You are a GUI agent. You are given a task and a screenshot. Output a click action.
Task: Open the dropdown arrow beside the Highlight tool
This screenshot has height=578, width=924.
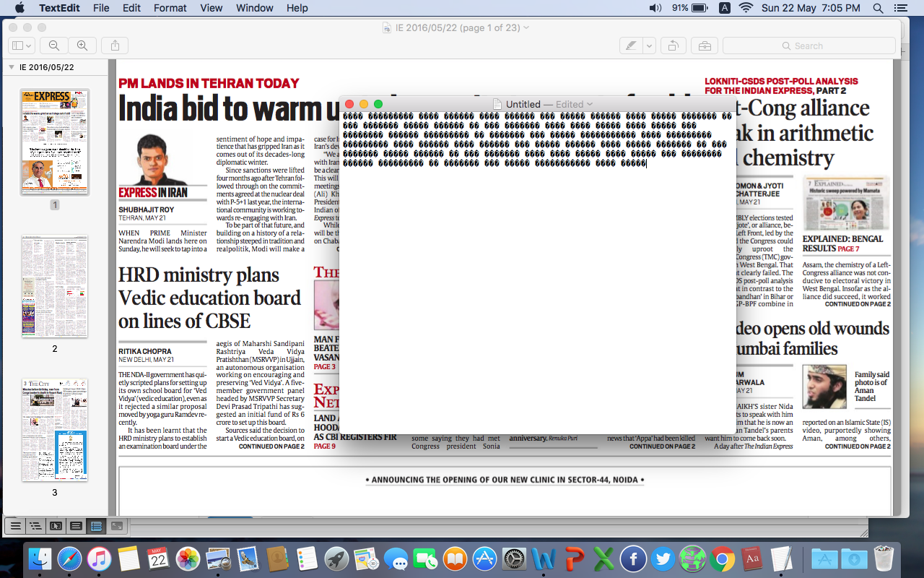pyautogui.click(x=649, y=46)
